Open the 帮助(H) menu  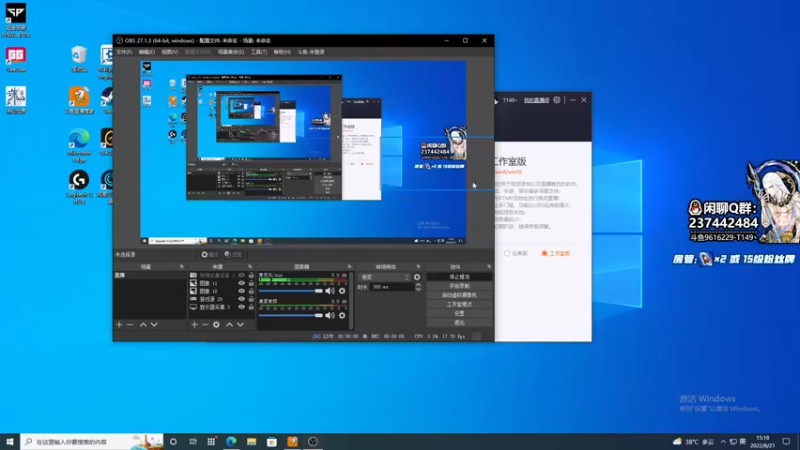point(282,52)
